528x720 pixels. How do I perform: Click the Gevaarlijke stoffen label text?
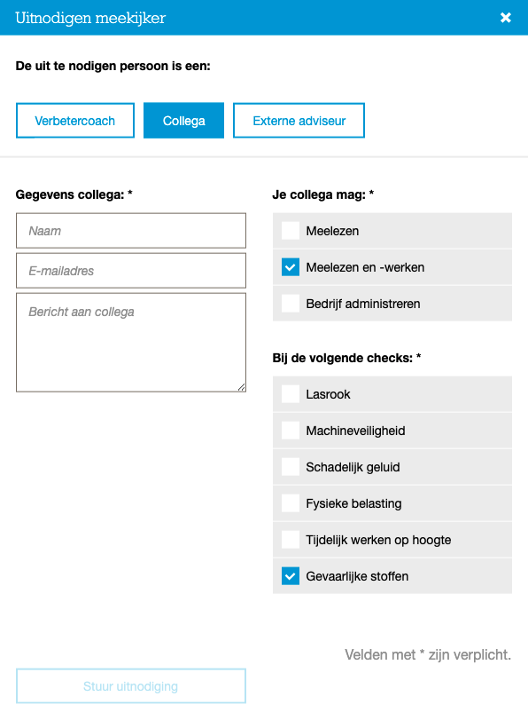357,576
